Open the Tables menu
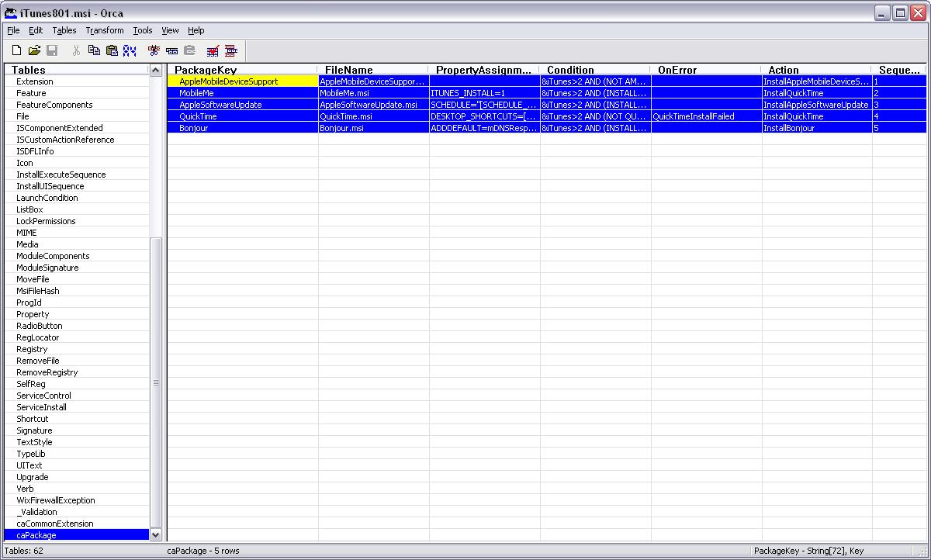The width and height of the screenshot is (931, 560). [64, 30]
